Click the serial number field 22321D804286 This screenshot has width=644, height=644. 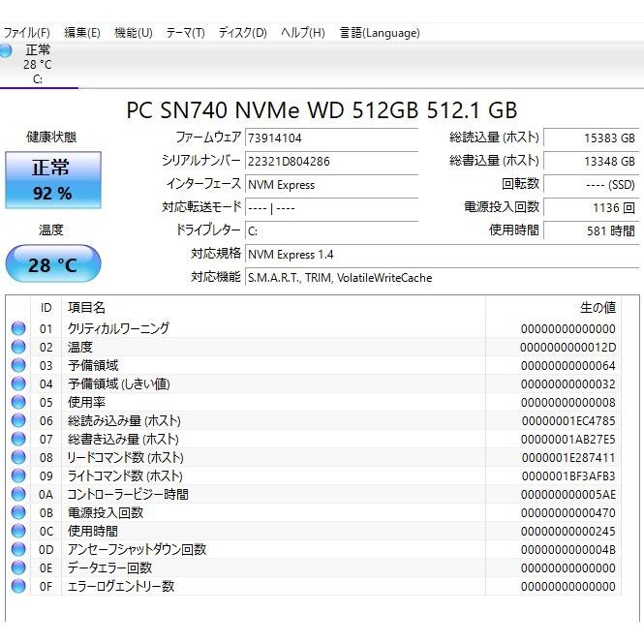pos(332,161)
